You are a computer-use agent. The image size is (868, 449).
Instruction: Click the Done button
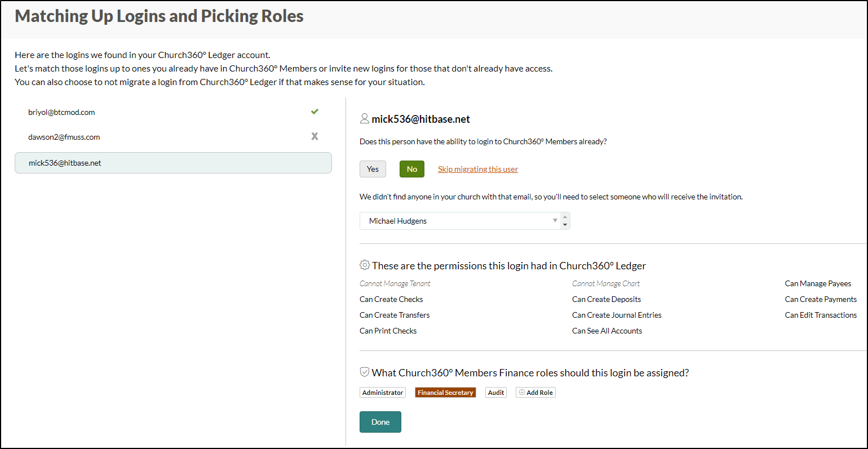(x=380, y=422)
